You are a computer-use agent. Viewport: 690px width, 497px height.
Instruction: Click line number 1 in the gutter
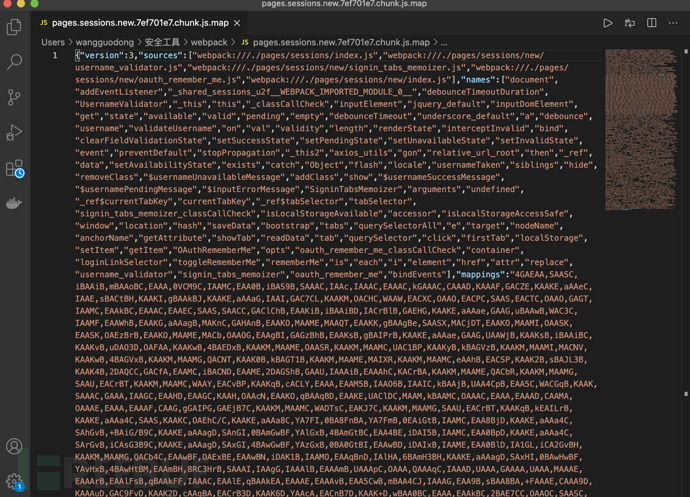click(x=55, y=56)
